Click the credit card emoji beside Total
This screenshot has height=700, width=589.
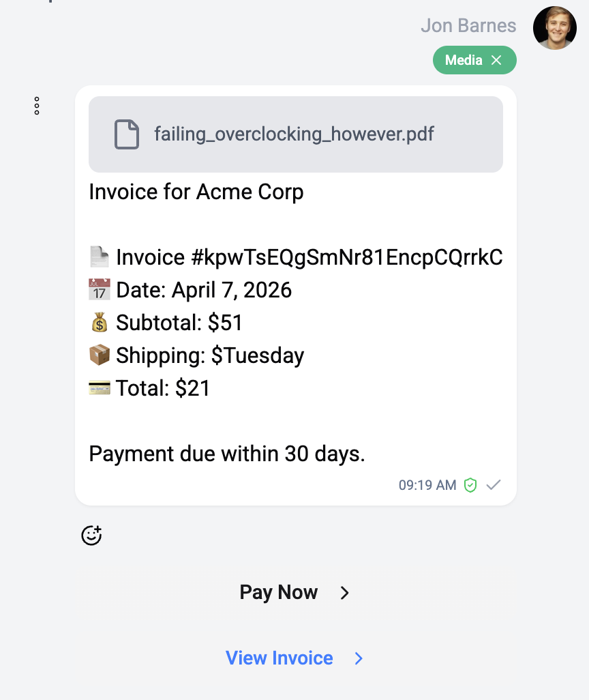click(x=100, y=388)
